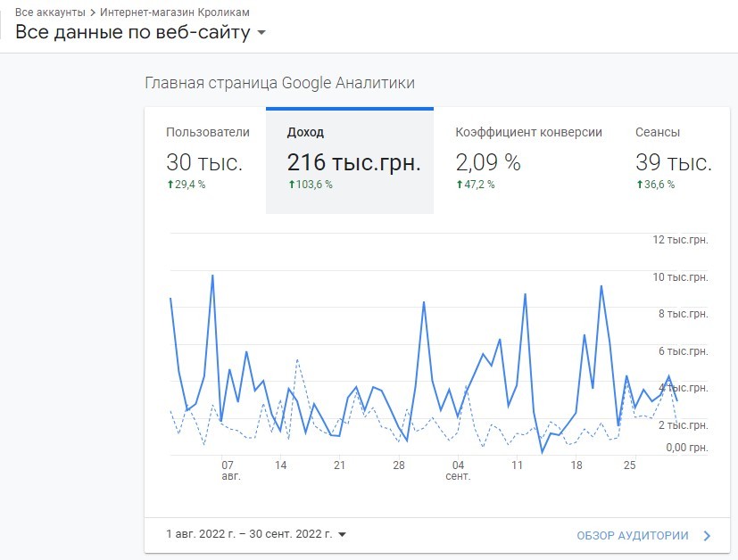Viewport: 738px width, 560px height.
Task: Click the Все аккаунты breadcrumb link
Action: [50, 12]
